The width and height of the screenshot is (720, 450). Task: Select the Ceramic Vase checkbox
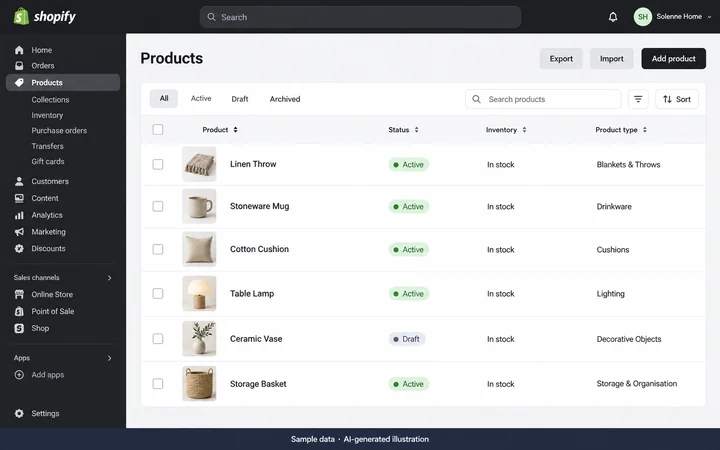(158, 338)
